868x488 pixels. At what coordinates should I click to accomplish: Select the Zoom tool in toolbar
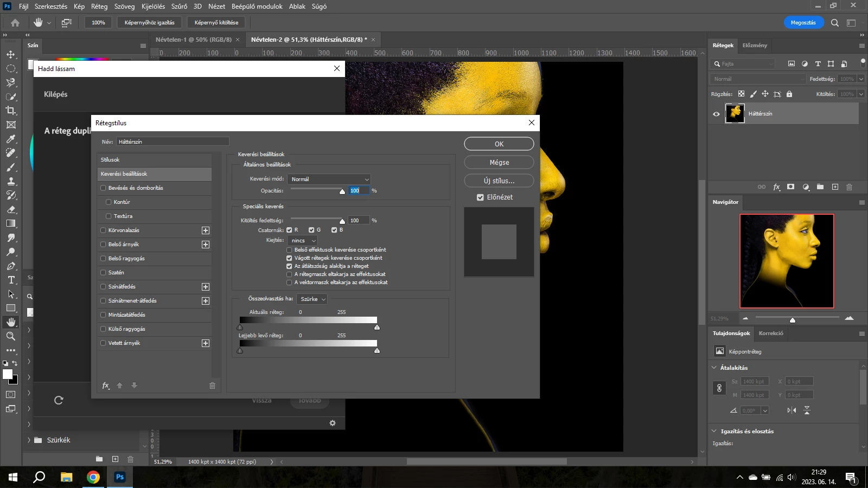point(11,336)
